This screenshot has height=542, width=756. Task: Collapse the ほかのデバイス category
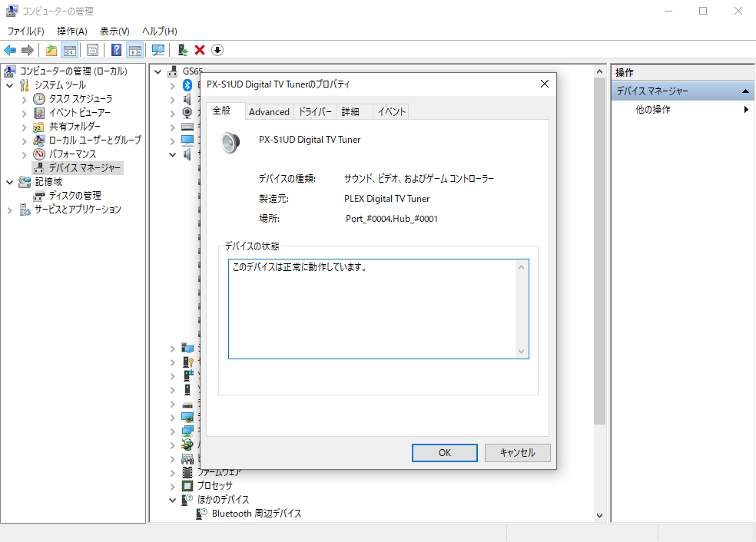[x=172, y=500]
